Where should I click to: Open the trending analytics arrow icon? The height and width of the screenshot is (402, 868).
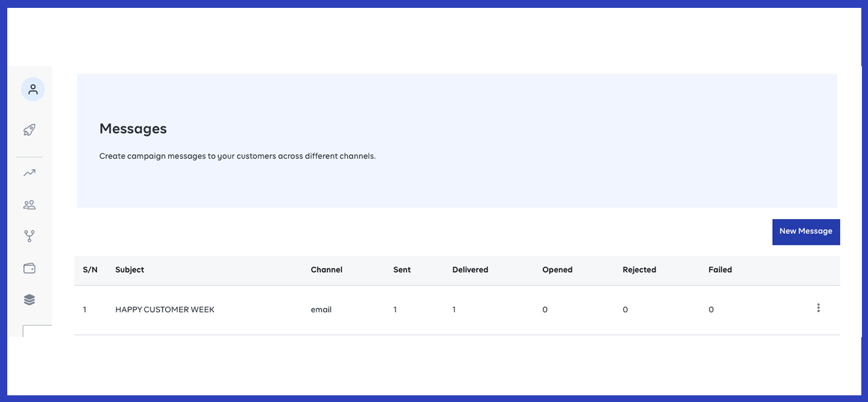coord(30,173)
